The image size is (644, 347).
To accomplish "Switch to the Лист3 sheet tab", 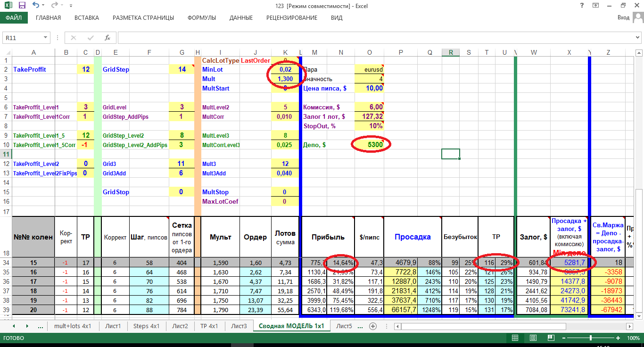I will [239, 326].
